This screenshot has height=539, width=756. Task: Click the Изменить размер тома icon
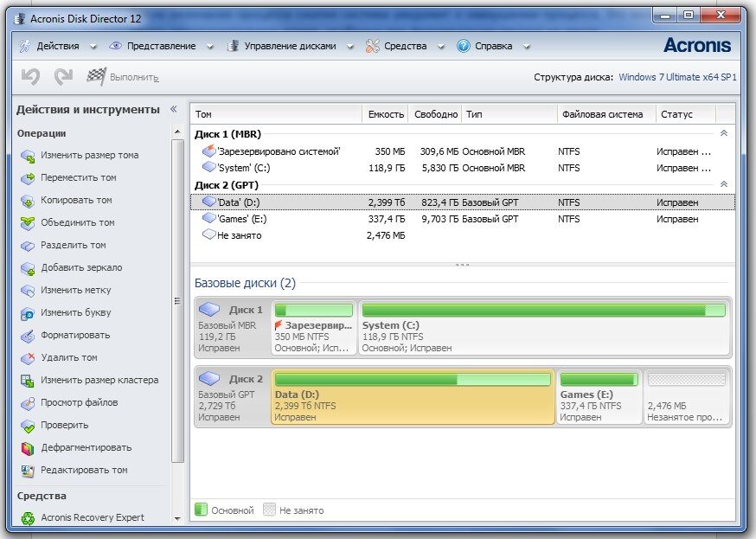pyautogui.click(x=28, y=156)
